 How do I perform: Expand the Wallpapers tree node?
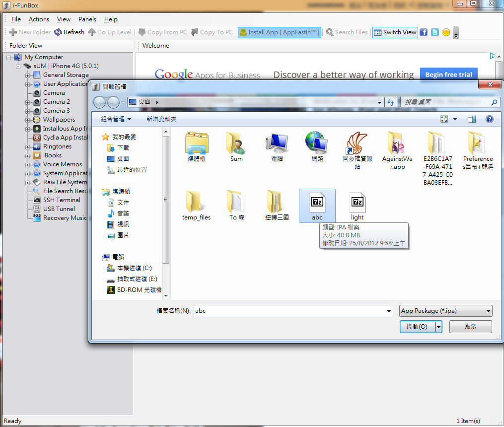(x=28, y=121)
